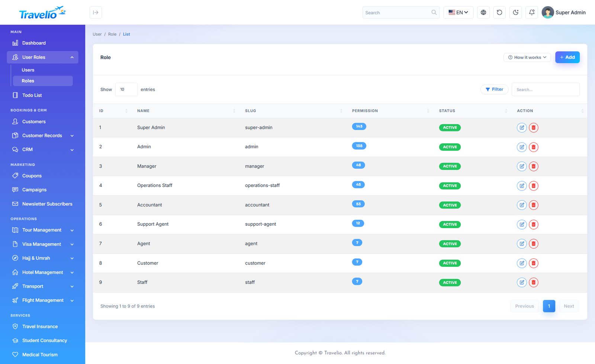
Task: Open the language selector EN dropdown
Action: tap(458, 12)
